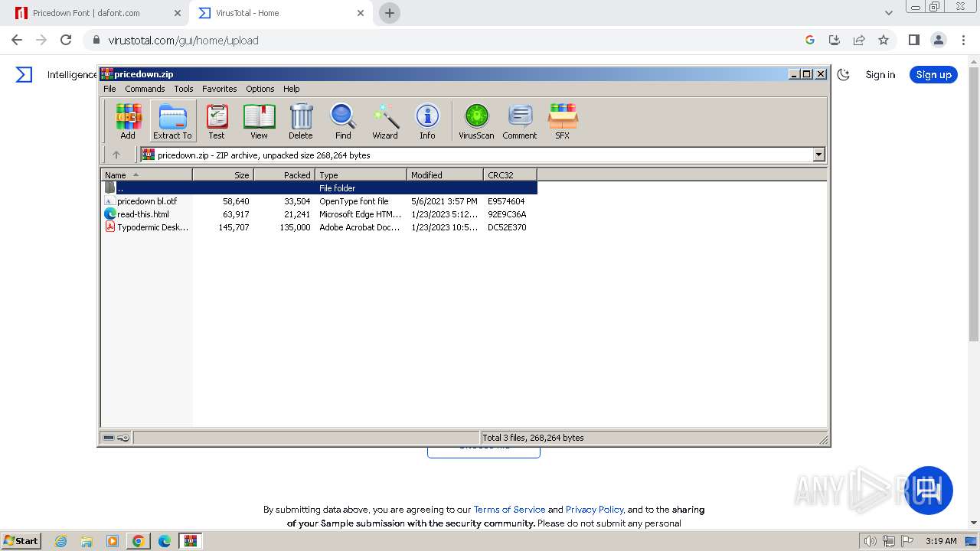Click the Windows Start button
Image resolution: width=980 pixels, height=551 pixels.
[x=21, y=540]
